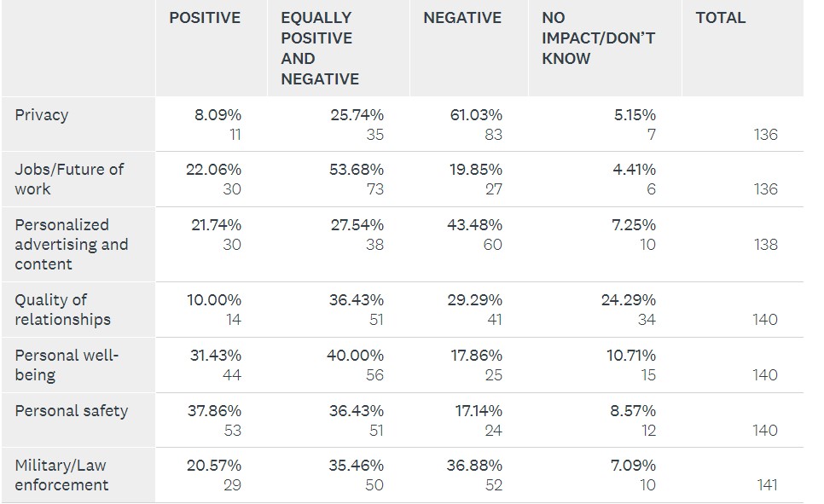
Task: Click the EQUALLY POSITIVE AND NEGATIVE header
Action: (320, 48)
